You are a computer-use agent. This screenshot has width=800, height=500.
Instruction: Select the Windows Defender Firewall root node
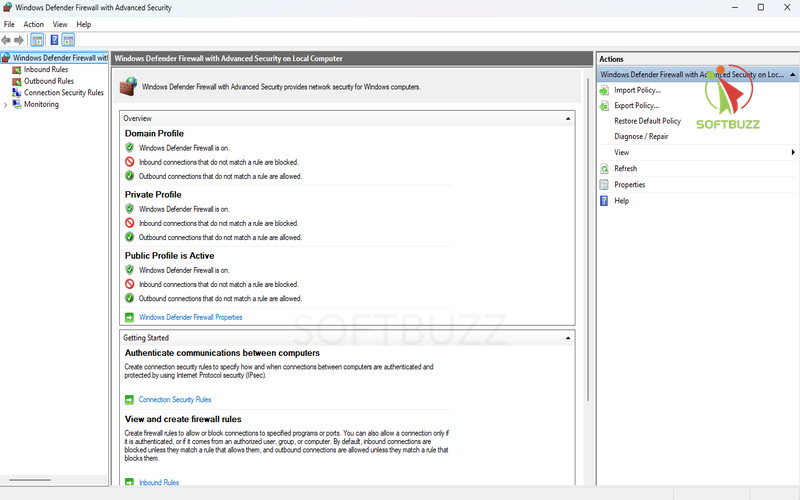(x=60, y=58)
